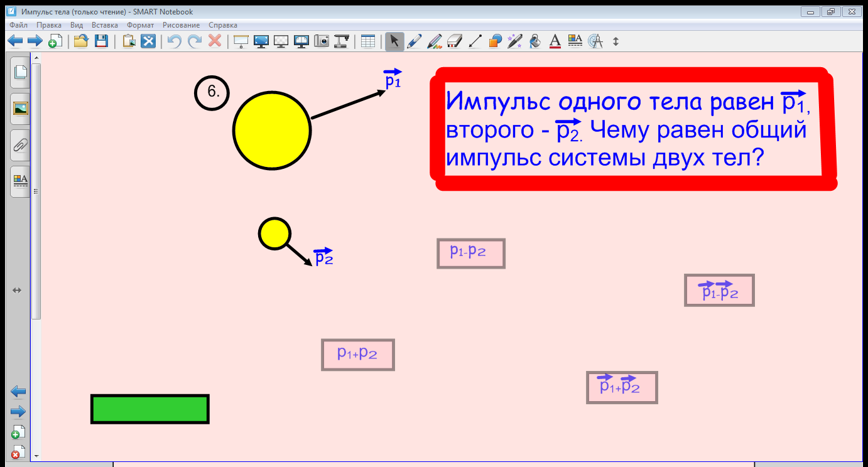Choose the Select arrow tool
This screenshot has height=467, width=868.
[x=394, y=41]
